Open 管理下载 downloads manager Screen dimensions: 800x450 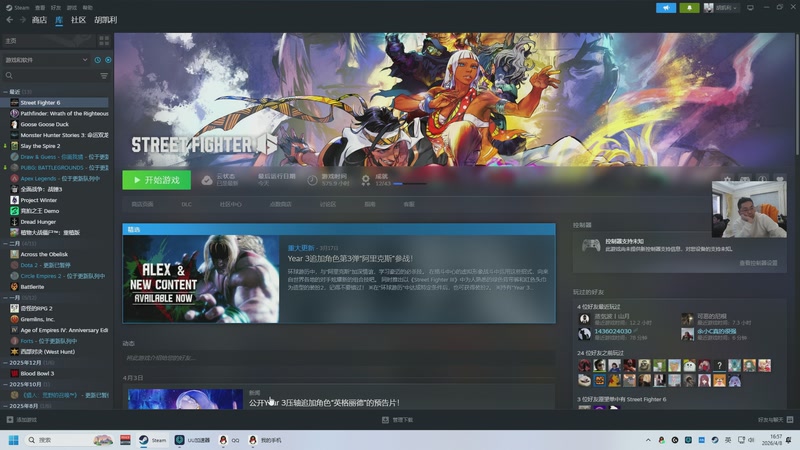397,419
